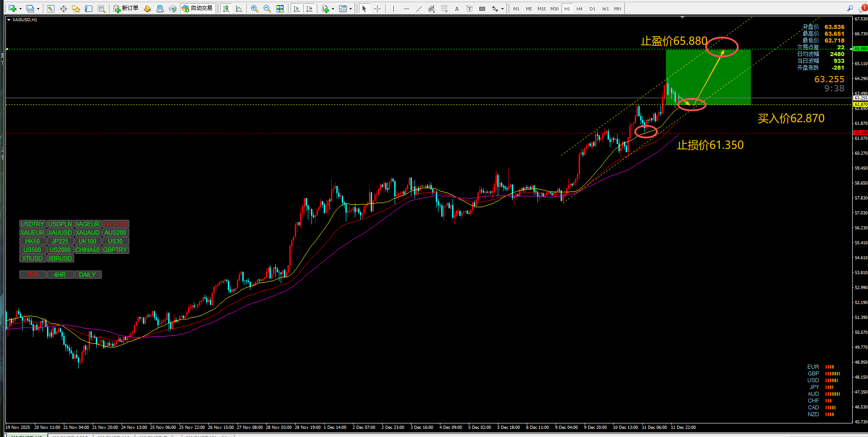The image size is (868, 437).
Task: Click the zoom out magnifier icon
Action: 267,9
